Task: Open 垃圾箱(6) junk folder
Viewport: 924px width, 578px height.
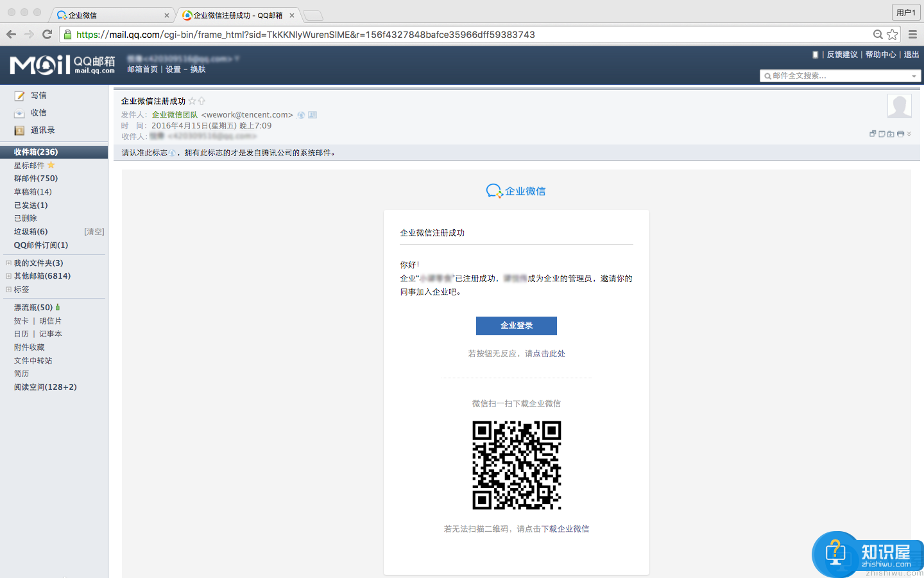Action: (31, 232)
